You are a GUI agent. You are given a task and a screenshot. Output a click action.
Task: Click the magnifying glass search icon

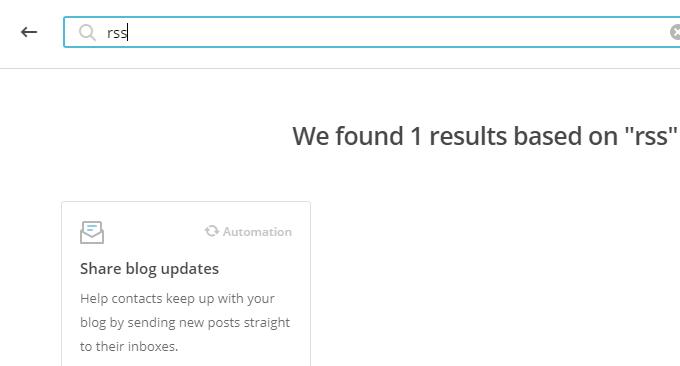click(x=87, y=33)
